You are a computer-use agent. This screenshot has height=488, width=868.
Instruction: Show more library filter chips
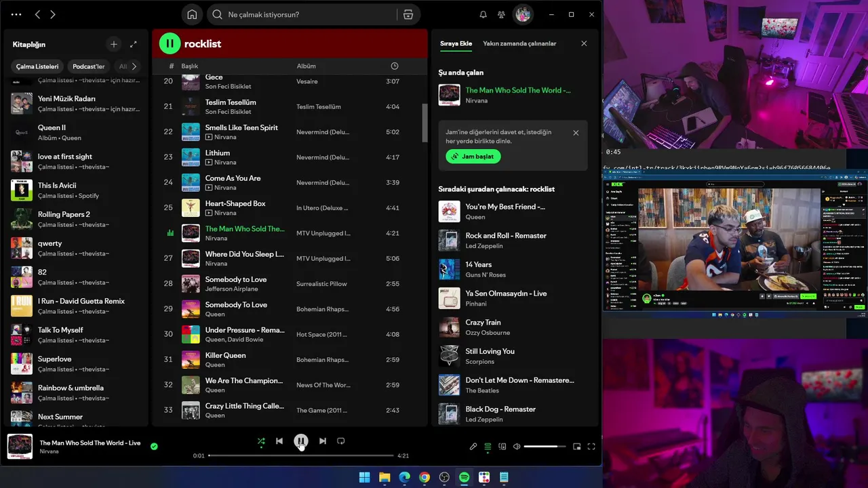[x=134, y=66]
